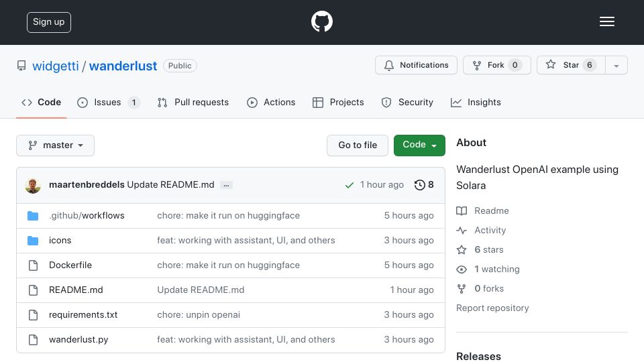This screenshot has height=362, width=644.
Task: Click the wanderlust.py file icon
Action: (33, 340)
